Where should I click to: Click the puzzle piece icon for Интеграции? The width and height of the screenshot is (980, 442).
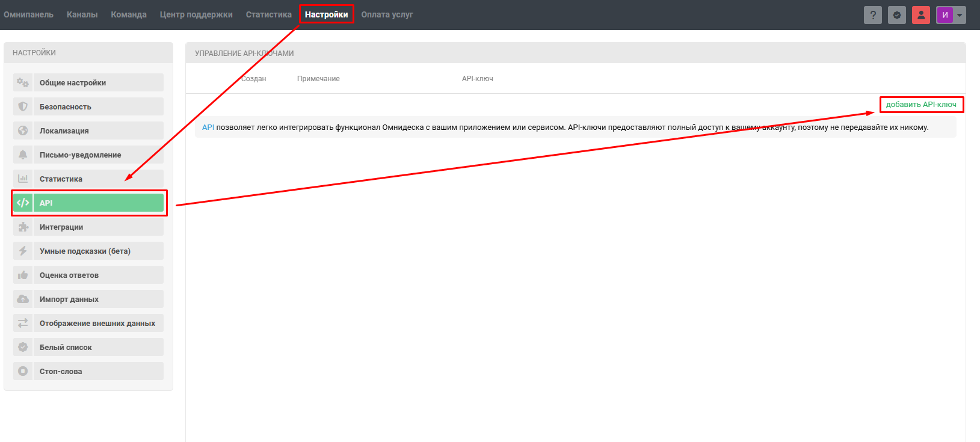pyautogui.click(x=23, y=227)
